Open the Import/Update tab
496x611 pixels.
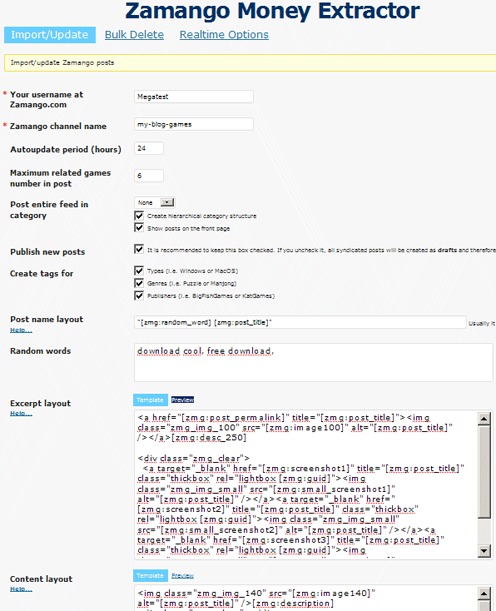pos(49,35)
